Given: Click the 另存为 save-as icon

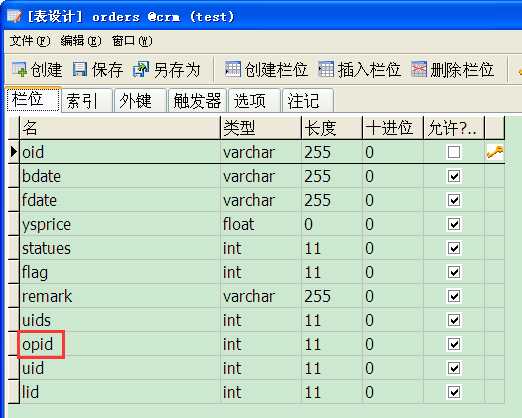Looking at the screenshot, I should click(x=141, y=69).
